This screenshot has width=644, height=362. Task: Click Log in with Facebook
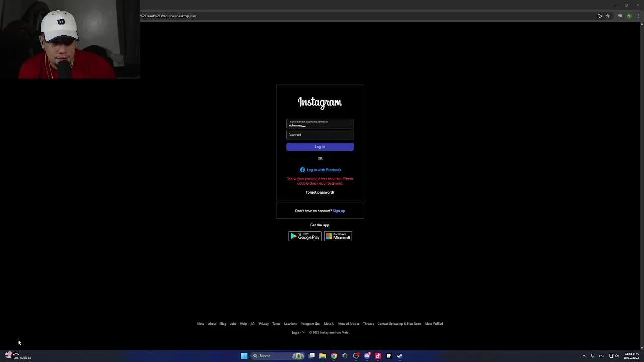pyautogui.click(x=320, y=170)
